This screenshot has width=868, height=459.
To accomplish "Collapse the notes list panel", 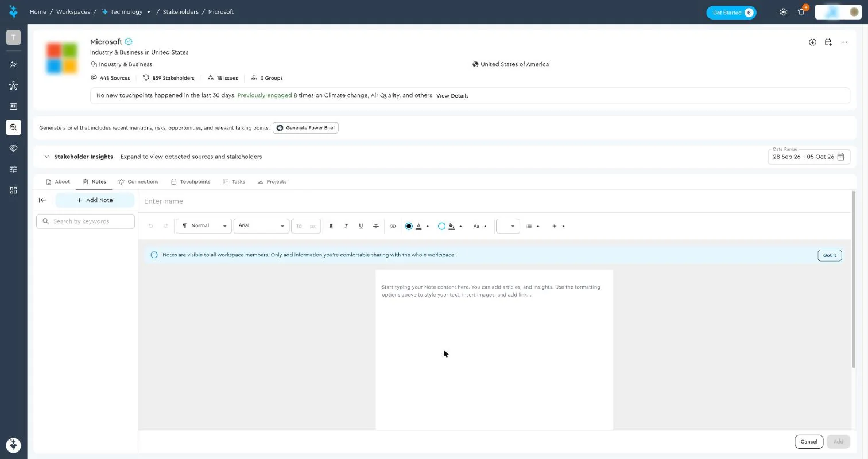I will pos(42,200).
